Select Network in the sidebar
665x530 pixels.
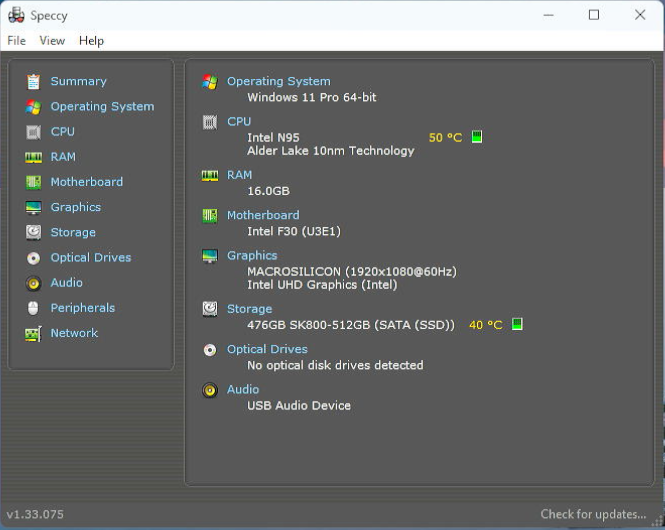[x=74, y=333]
